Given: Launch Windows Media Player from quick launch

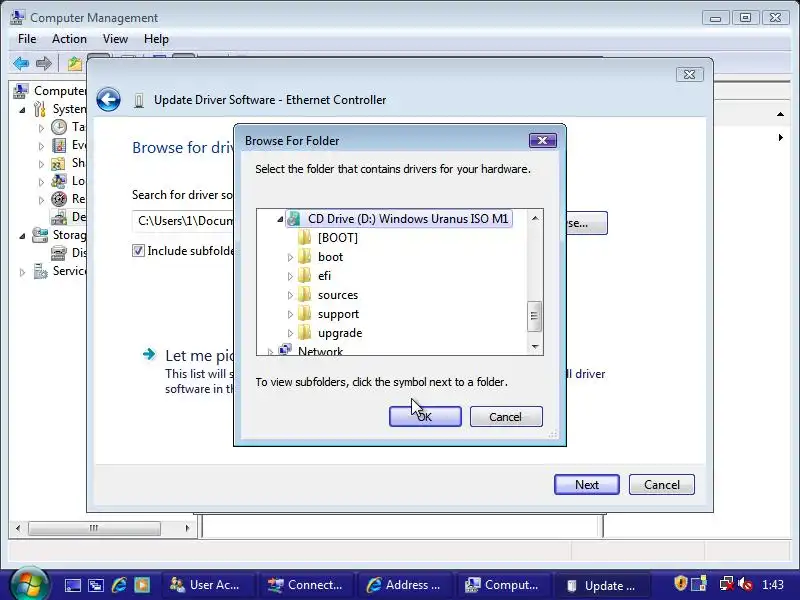Looking at the screenshot, I should 142,585.
